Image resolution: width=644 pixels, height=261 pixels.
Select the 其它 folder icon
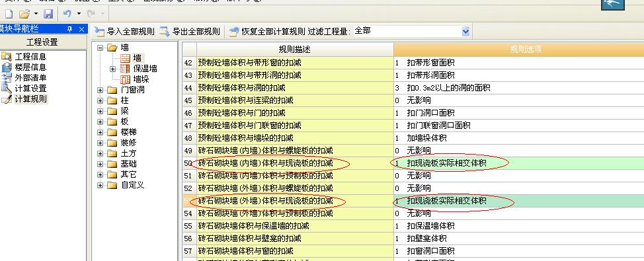coord(112,175)
